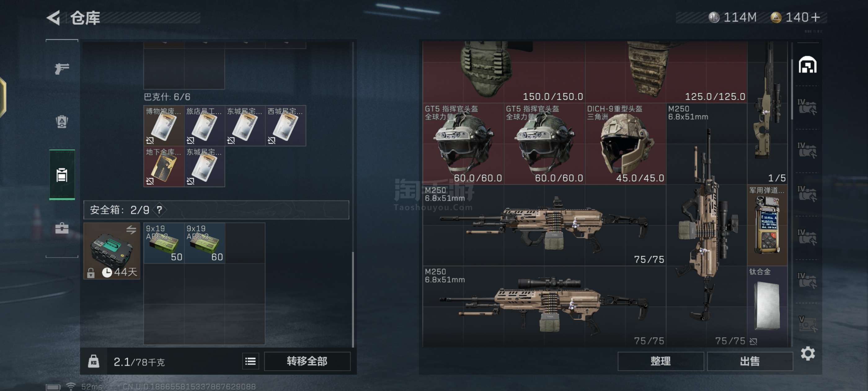The height and width of the screenshot is (391, 868).
Task: Click the back arrow next to 仓库
Action: point(54,18)
